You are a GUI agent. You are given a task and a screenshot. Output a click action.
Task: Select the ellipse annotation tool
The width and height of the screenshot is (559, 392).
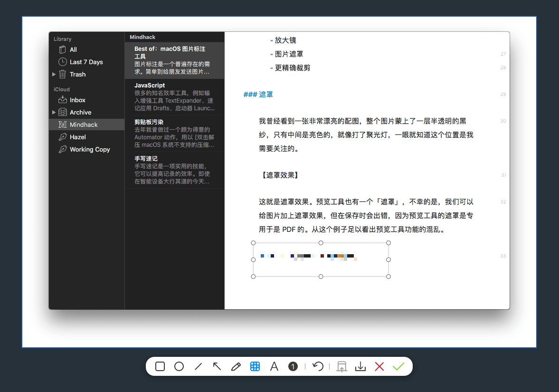click(x=179, y=366)
